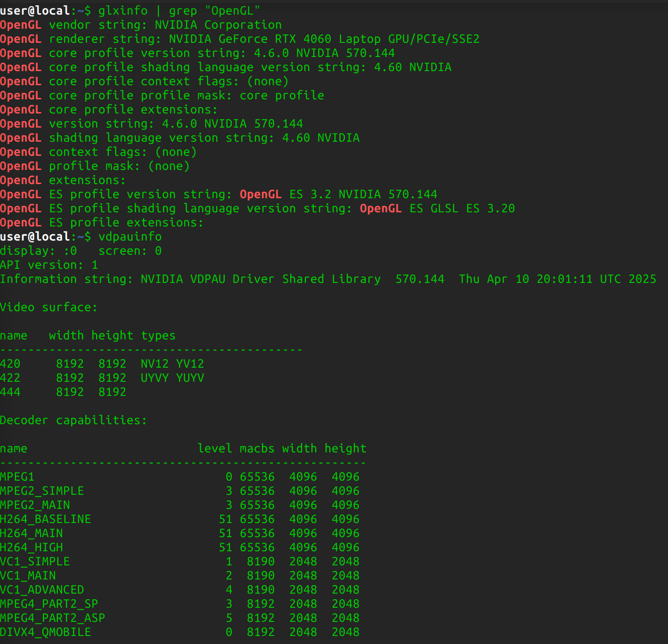
Task: Select the "OpenGL ES profile extensions:" line
Action: coord(102,223)
